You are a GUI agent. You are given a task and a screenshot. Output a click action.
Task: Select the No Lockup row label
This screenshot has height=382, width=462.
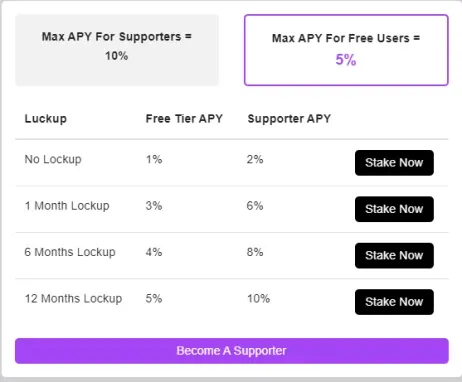[53, 159]
